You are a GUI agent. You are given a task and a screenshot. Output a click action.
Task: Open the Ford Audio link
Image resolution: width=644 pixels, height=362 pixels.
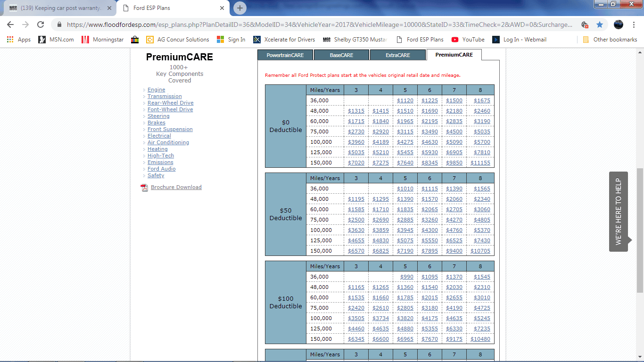(x=162, y=169)
